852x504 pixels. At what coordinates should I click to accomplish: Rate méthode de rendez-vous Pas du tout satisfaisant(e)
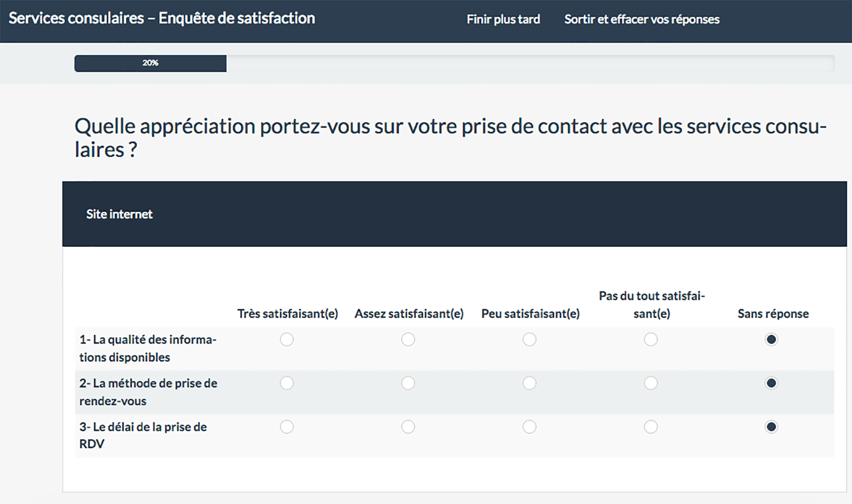coord(651,383)
